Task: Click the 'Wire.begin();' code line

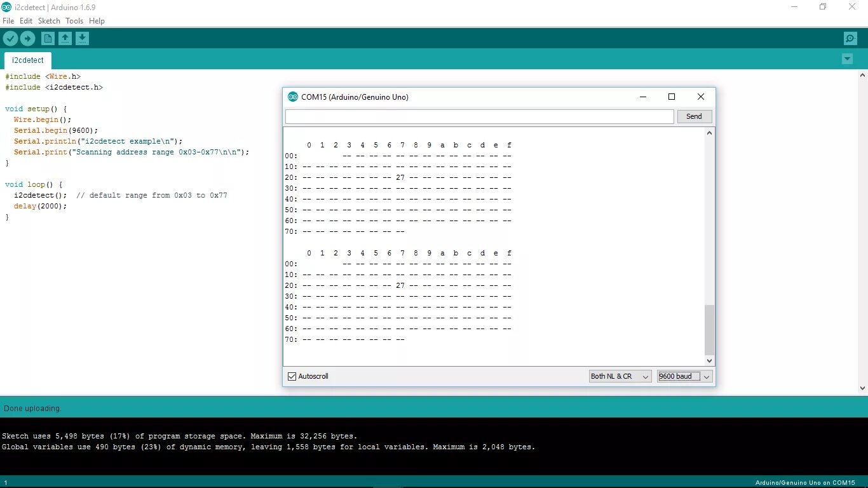Action: [43, 119]
